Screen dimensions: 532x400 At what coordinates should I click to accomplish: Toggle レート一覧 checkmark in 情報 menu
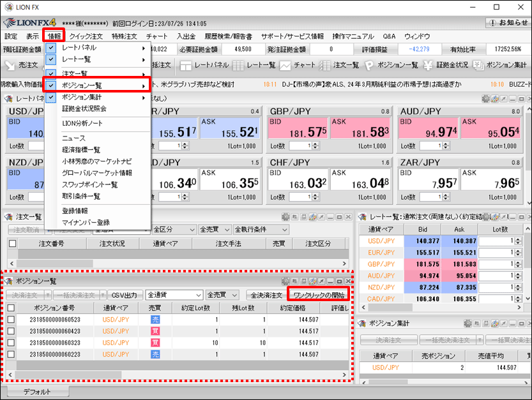51,59
